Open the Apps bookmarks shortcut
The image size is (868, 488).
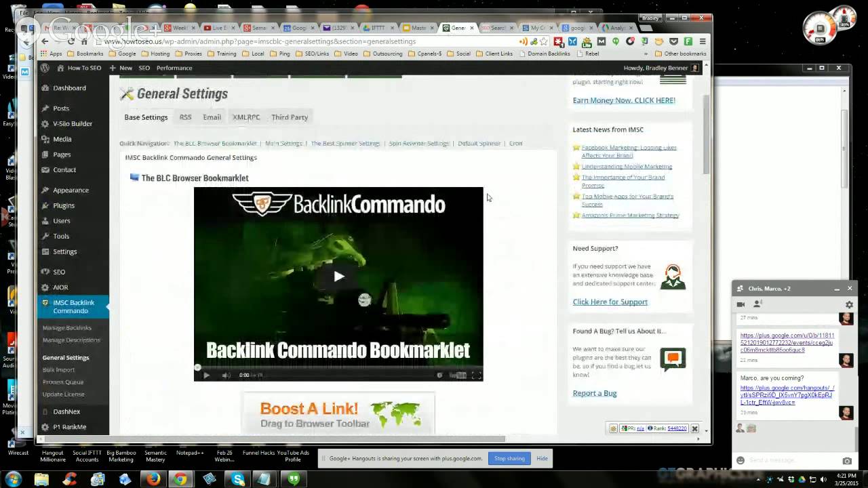click(x=51, y=54)
